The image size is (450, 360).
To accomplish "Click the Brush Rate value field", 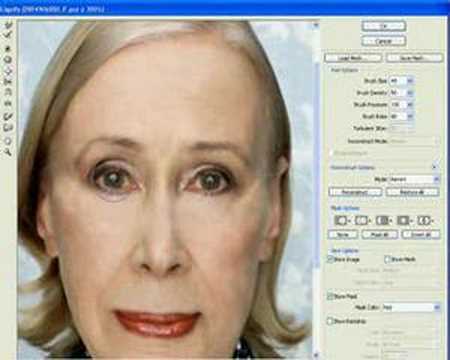I will point(398,116).
